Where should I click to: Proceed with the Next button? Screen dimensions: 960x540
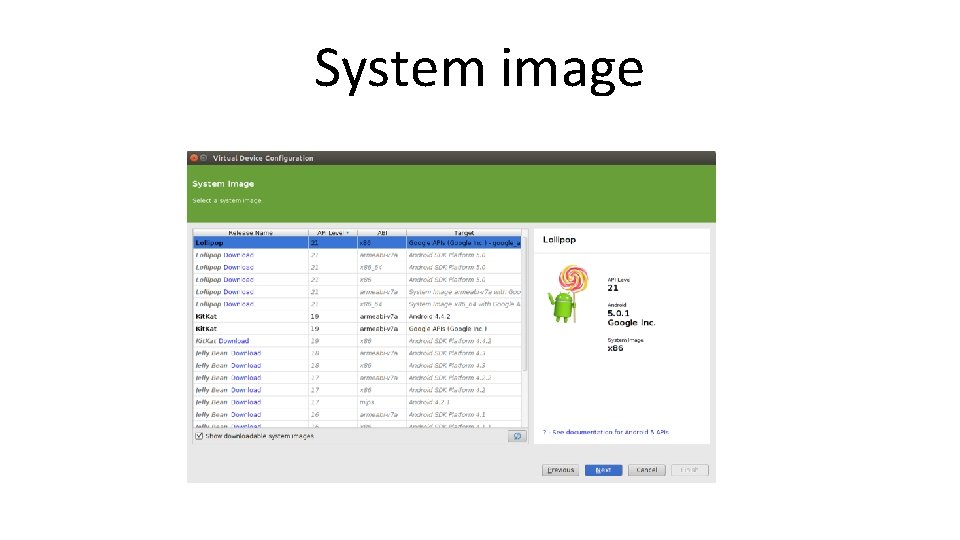(x=603, y=470)
